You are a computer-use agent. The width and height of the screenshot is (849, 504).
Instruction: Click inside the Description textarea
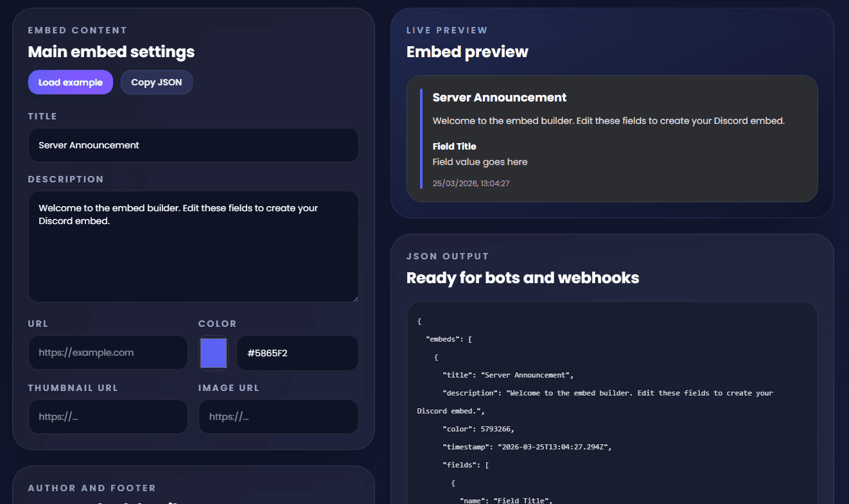(193, 246)
